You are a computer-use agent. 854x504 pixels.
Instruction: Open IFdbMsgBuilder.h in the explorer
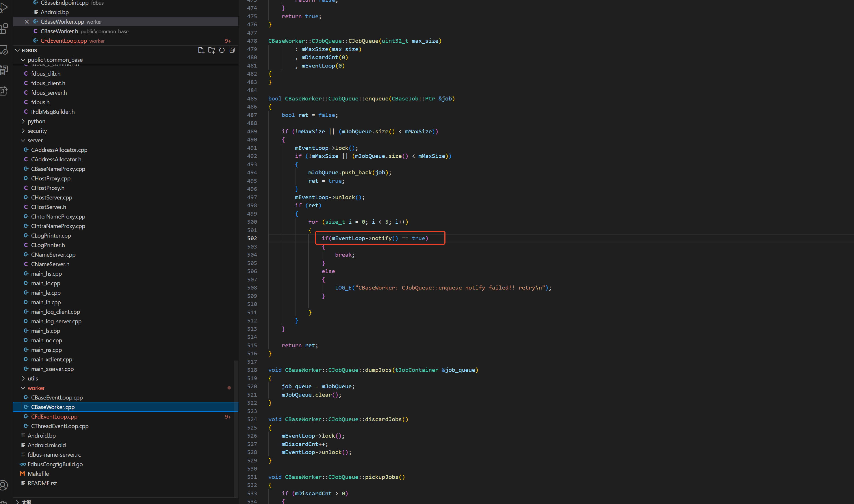(x=125, y=112)
